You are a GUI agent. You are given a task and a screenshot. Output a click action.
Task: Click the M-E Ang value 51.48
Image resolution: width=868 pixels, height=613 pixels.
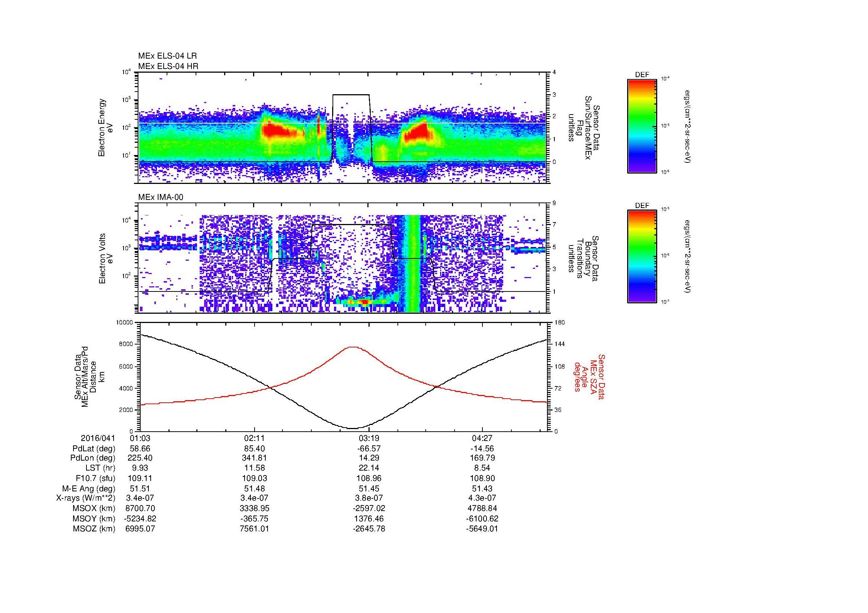tap(255, 488)
